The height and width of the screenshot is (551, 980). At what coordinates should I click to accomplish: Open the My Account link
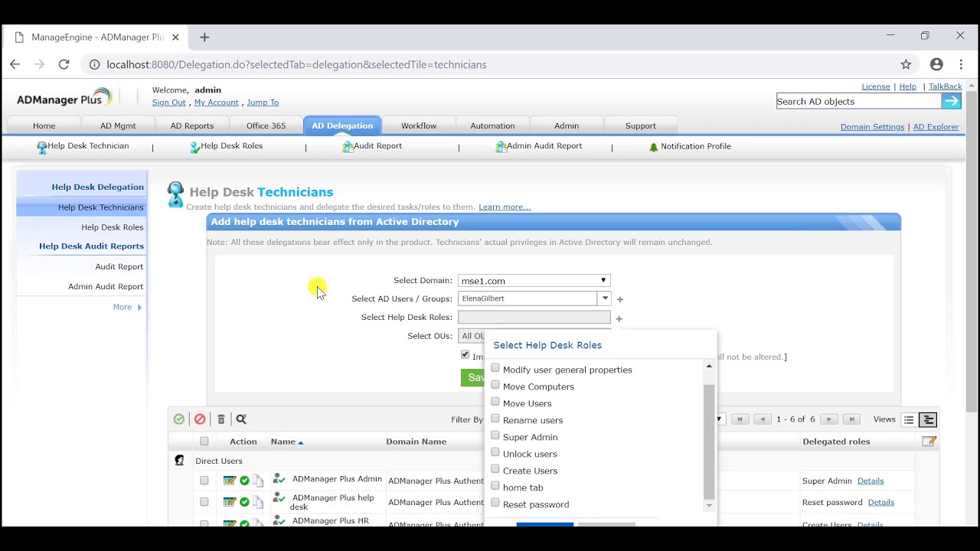pos(216,103)
